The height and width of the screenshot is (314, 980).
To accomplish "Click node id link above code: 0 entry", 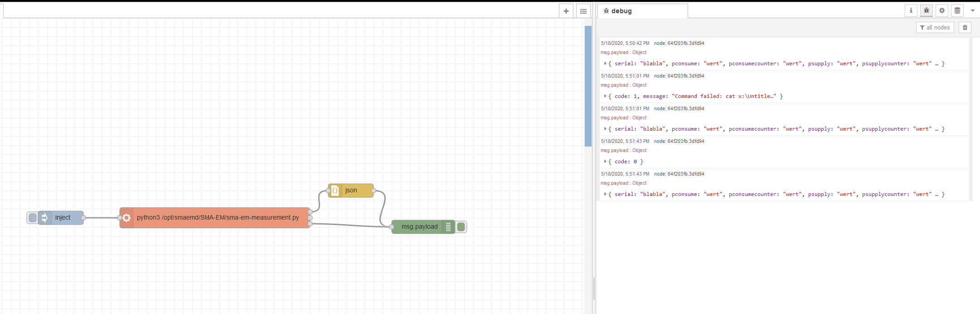I will [679, 141].
